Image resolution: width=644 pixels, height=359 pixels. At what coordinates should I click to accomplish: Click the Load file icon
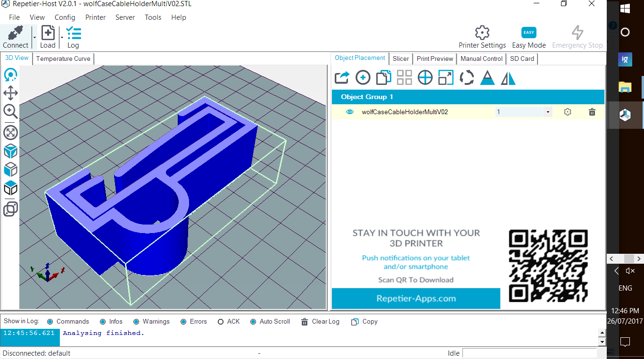click(48, 33)
